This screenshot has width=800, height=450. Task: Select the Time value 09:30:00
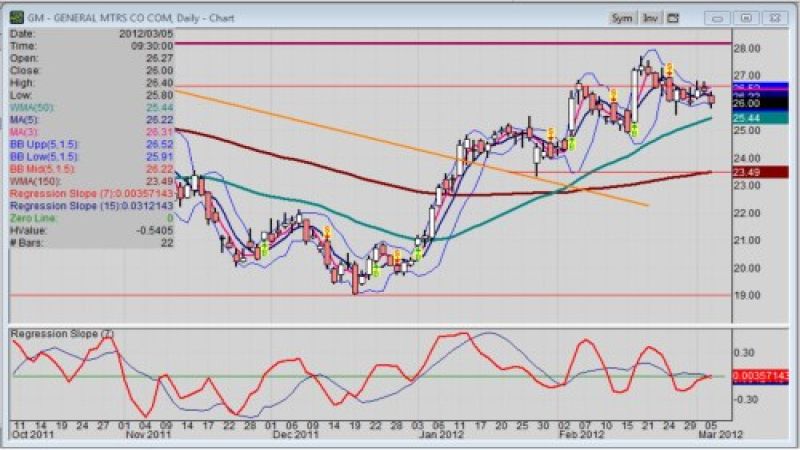pos(152,46)
